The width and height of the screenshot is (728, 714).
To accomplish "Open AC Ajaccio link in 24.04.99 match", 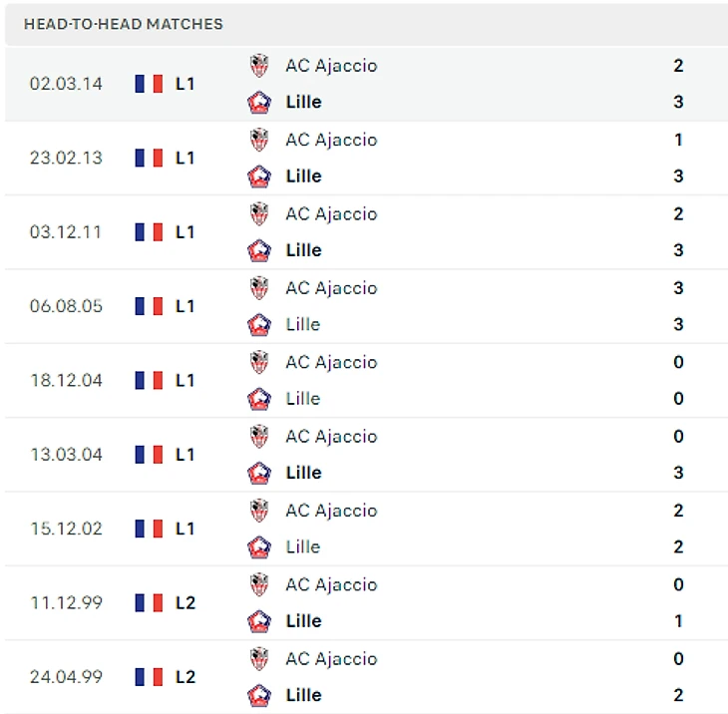I will click(x=331, y=658).
